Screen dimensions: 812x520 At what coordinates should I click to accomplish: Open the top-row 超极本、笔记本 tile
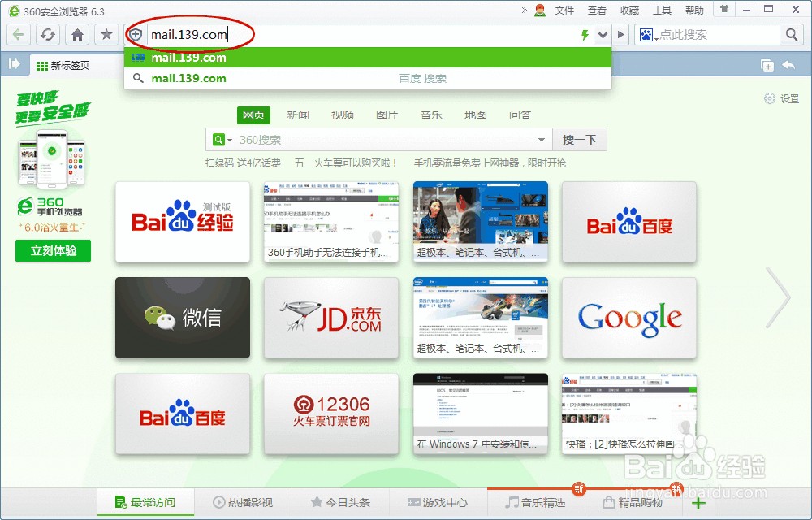(x=481, y=222)
